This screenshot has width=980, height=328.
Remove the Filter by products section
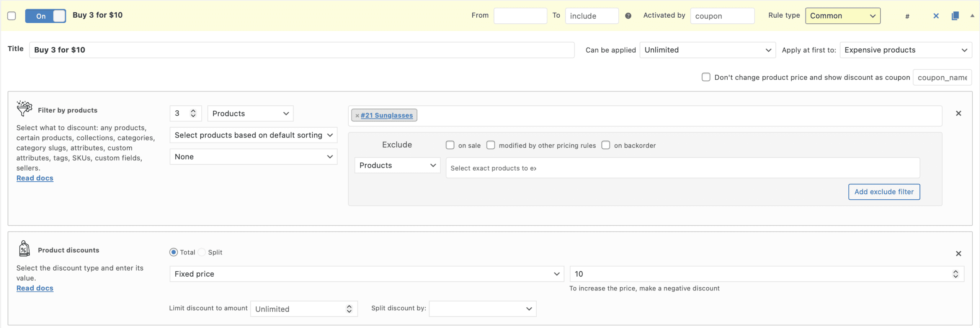point(958,113)
